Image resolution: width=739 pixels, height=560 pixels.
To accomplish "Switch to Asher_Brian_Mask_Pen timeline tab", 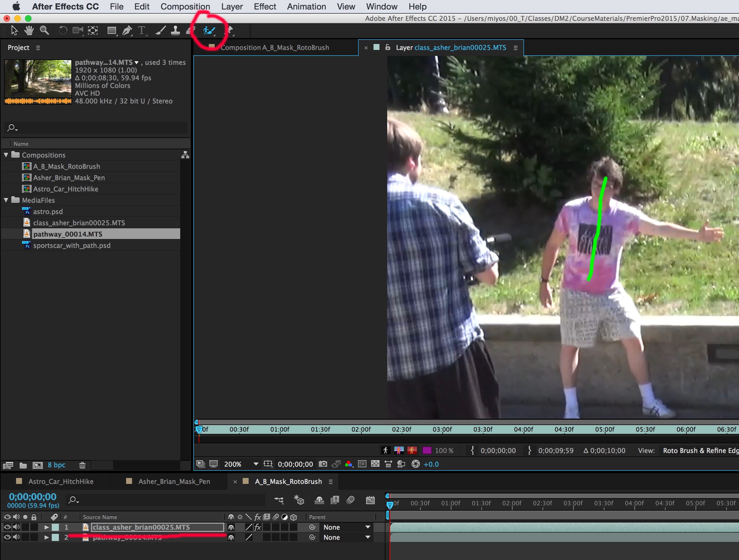I will coord(174,481).
